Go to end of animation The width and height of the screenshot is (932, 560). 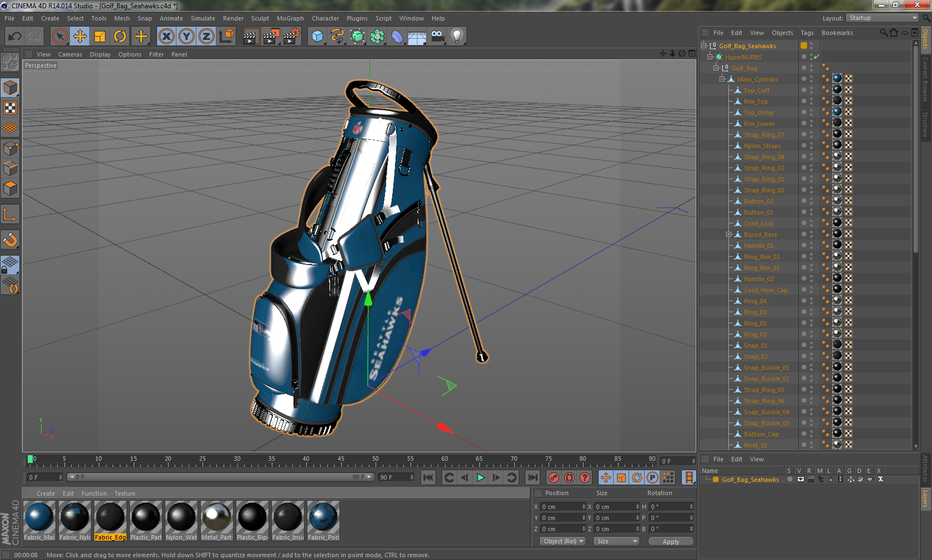click(x=533, y=477)
